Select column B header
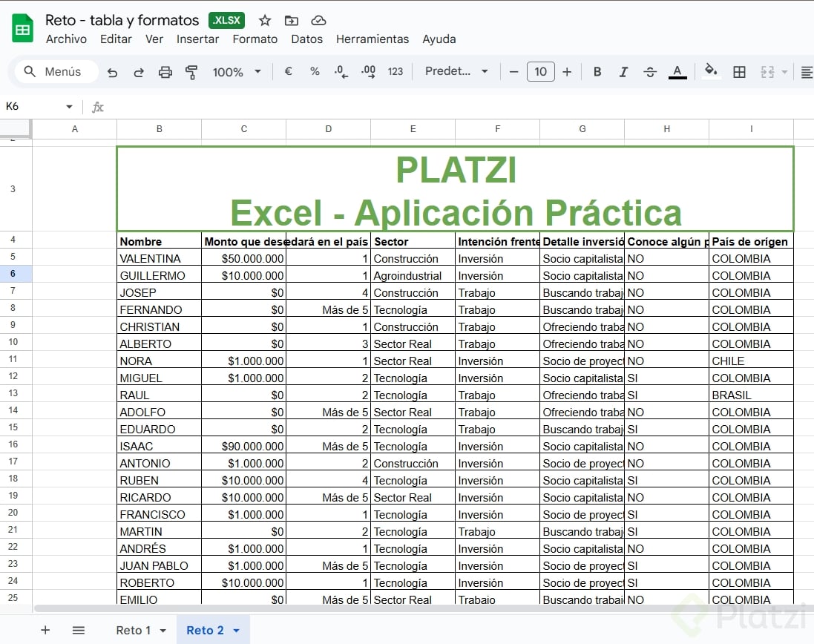 [x=159, y=128]
